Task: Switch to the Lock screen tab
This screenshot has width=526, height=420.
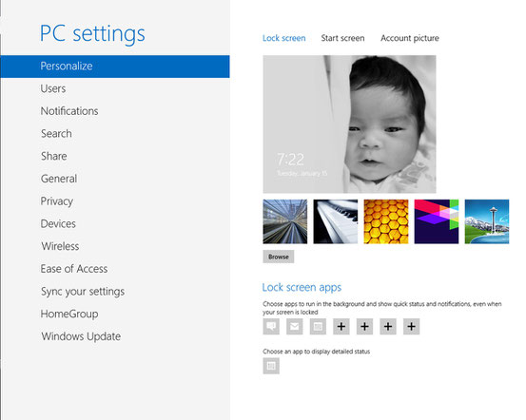Action: coord(284,38)
